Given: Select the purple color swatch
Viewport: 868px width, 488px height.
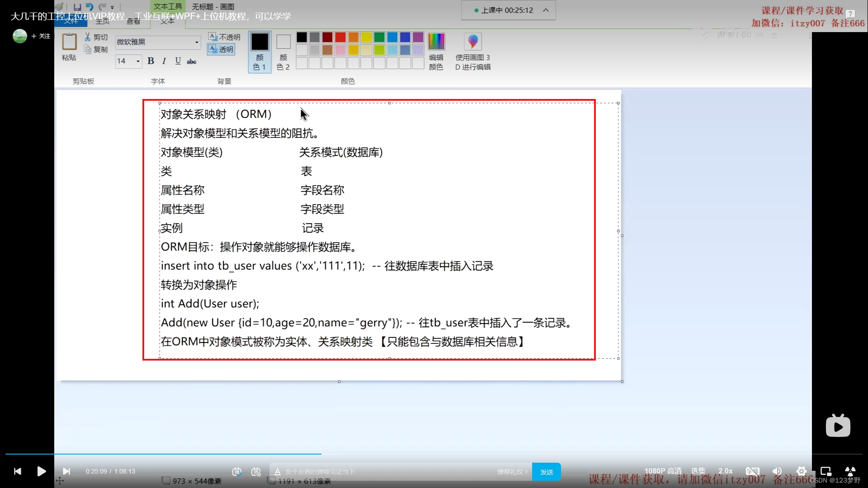Looking at the screenshot, I should point(418,37).
